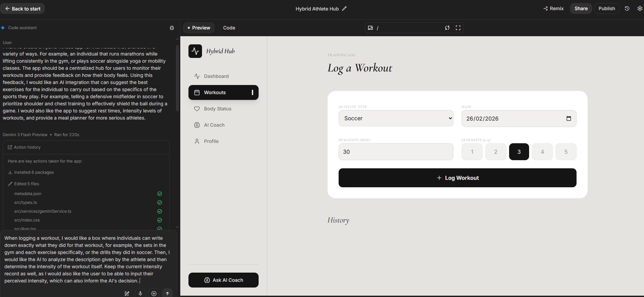This screenshot has width=644, height=297.
Task: Toggle device view selector in preview URL bar
Action: pyautogui.click(x=370, y=28)
